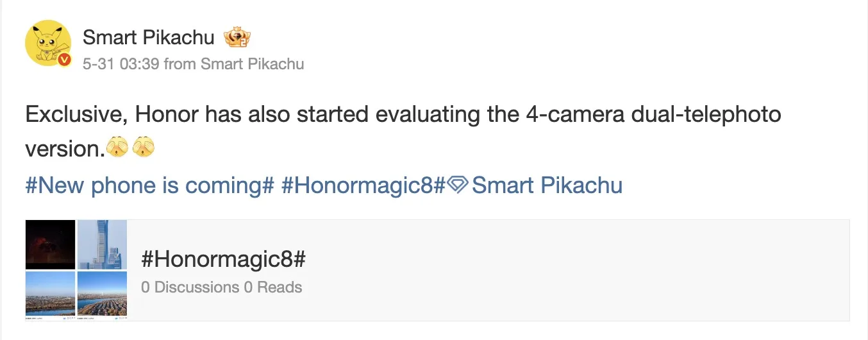The height and width of the screenshot is (340, 868).
Task: View the dark night-sky thumbnail
Action: tap(51, 244)
